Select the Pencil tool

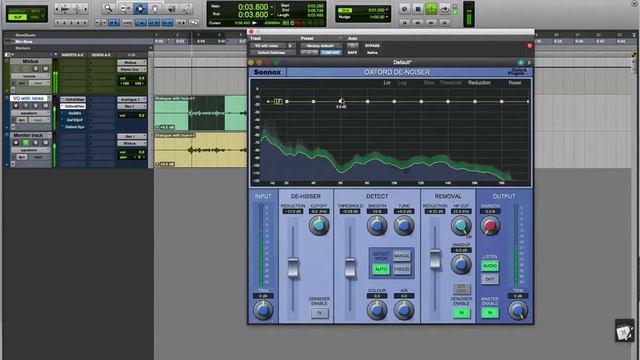point(187,8)
